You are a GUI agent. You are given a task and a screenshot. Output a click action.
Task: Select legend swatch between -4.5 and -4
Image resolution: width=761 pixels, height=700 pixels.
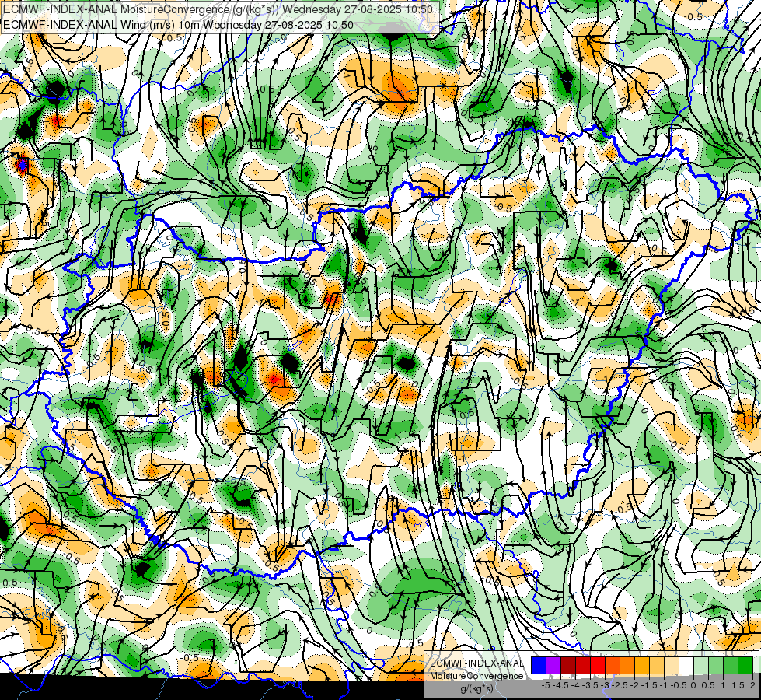point(568,665)
